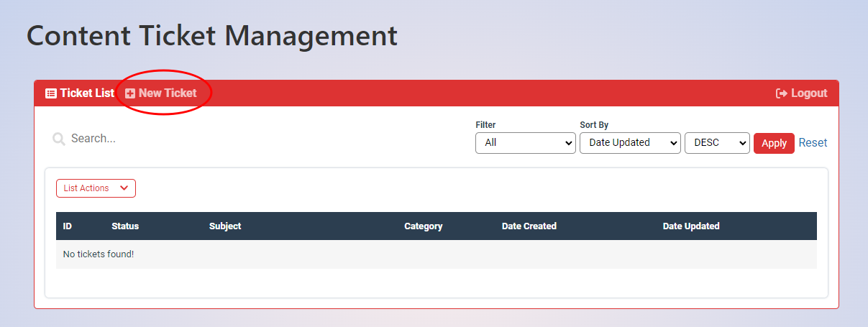Click the Reset link
The image size is (868, 327).
pyautogui.click(x=813, y=143)
